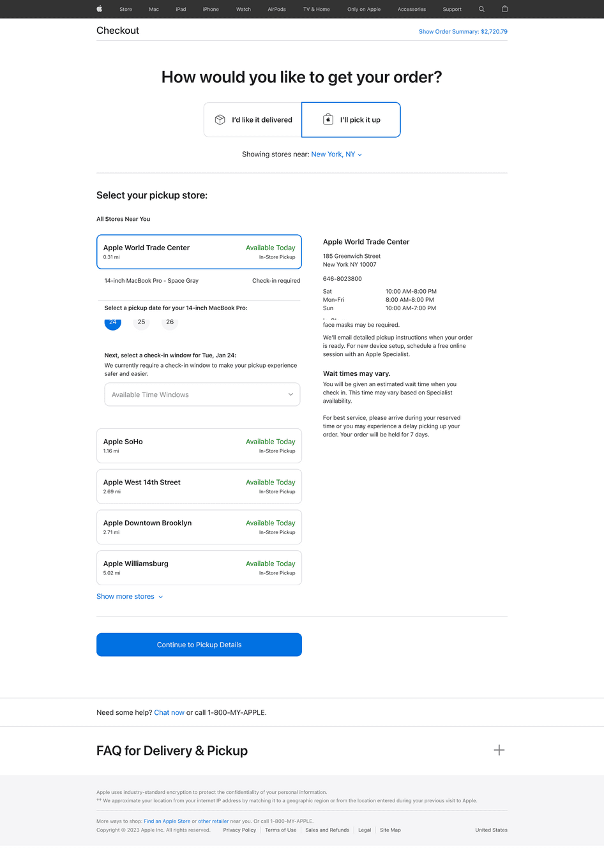Open the AirPods menu item
The width and height of the screenshot is (604, 868).
click(x=276, y=9)
